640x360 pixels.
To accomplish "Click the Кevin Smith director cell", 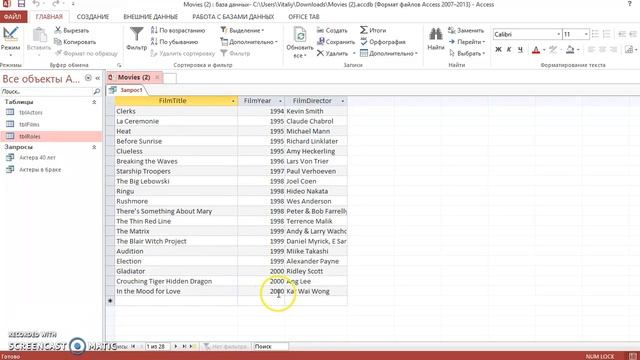I will tap(316, 111).
